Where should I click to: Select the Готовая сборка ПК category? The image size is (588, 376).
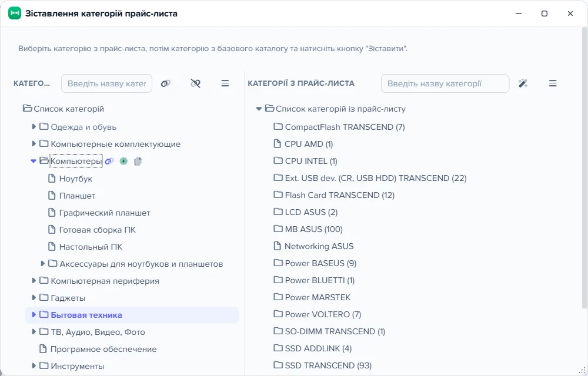tap(97, 230)
